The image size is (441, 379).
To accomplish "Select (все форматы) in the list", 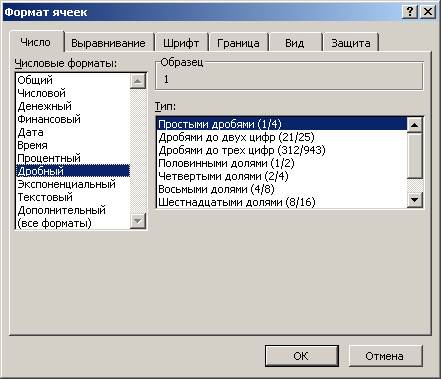I will [x=73, y=223].
